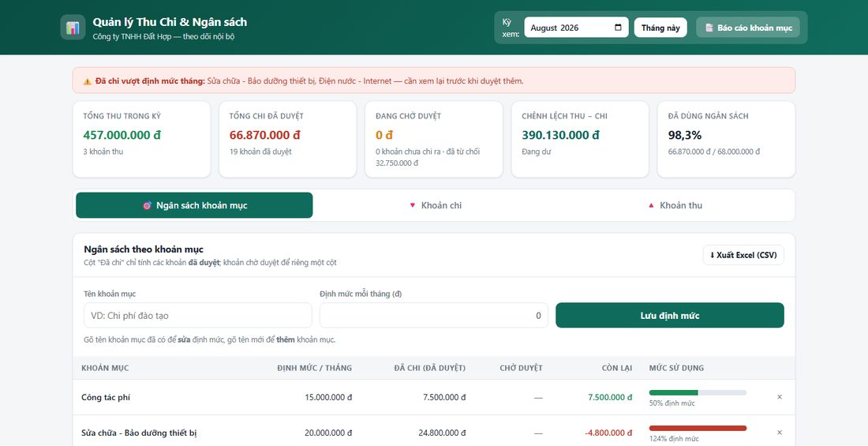The width and height of the screenshot is (868, 446).
Task: Click the ĐÃ CHI (ĐÃ DUYỆT) column header
Action: [429, 369]
